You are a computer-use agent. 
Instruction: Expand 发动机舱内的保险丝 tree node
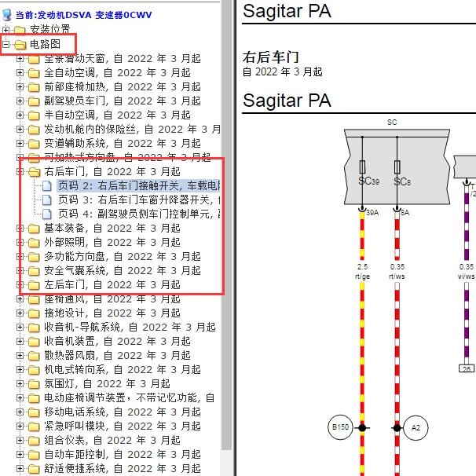pos(20,130)
